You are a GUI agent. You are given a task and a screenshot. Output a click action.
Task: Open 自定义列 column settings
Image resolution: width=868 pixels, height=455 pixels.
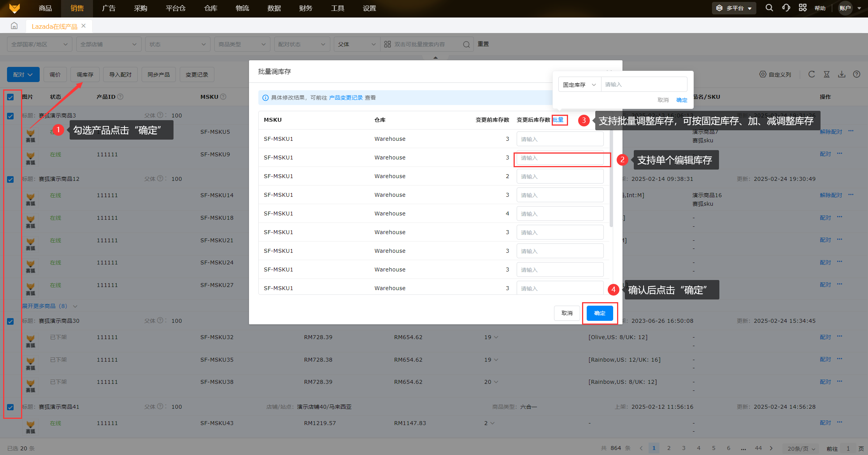(x=775, y=74)
